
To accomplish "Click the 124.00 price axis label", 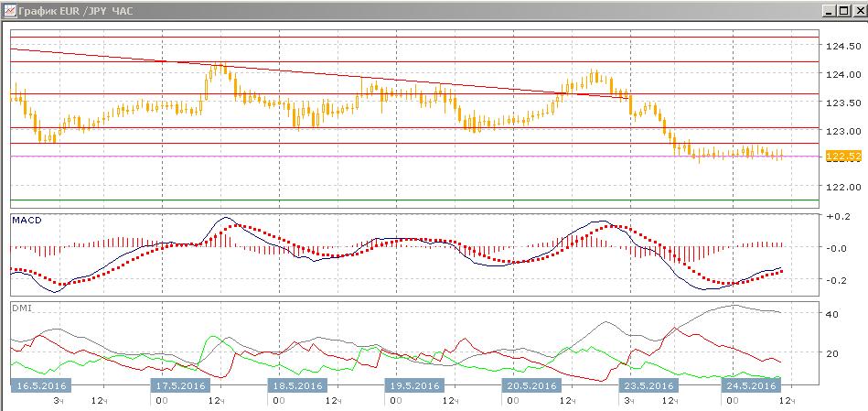I will (x=841, y=74).
